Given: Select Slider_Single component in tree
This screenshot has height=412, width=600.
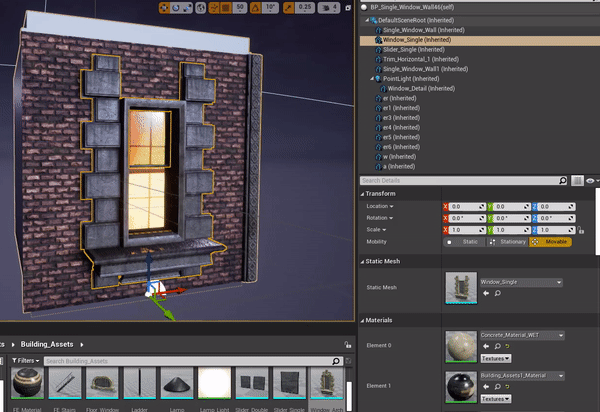Looking at the screenshot, I should coord(414,50).
